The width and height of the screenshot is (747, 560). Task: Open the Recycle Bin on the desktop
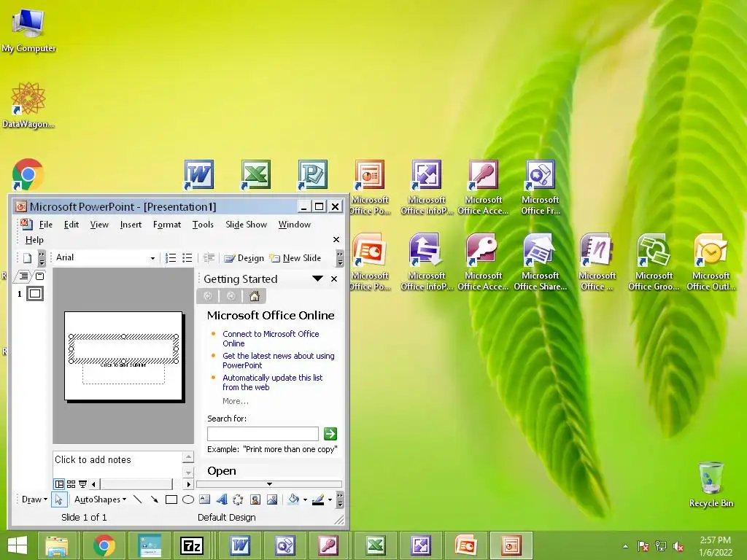click(711, 484)
